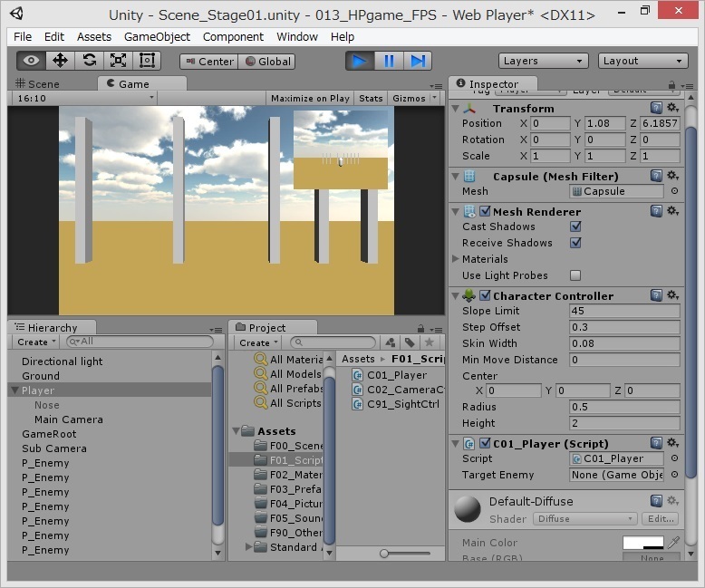Advance one frame with Step button

(417, 61)
